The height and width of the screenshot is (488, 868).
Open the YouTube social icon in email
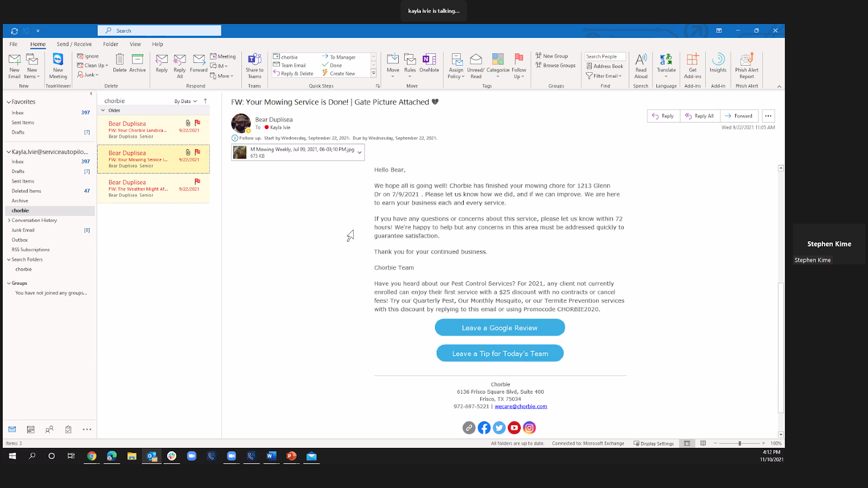click(x=514, y=428)
